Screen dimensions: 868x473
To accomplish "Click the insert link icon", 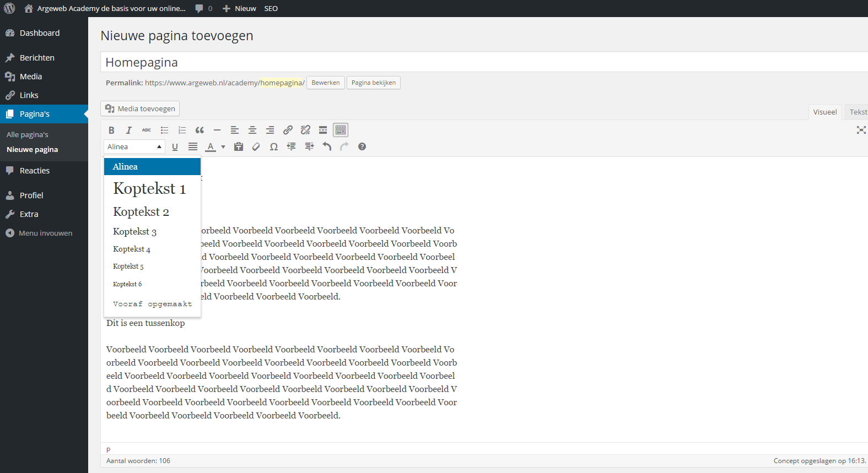I will [x=288, y=131].
